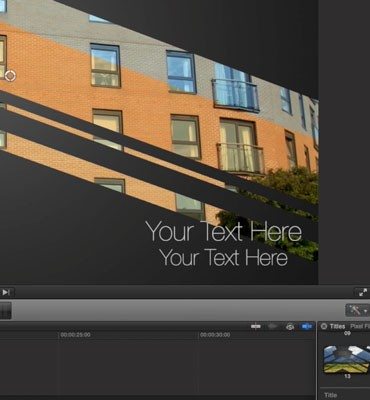Image resolution: width=370 pixels, height=400 pixels.
Task: Enter full-screen viewer mode
Action: [x=363, y=292]
